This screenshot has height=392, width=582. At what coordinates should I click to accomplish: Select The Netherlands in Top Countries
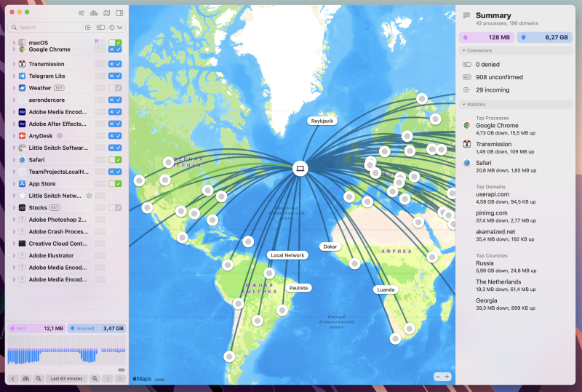[x=498, y=281]
